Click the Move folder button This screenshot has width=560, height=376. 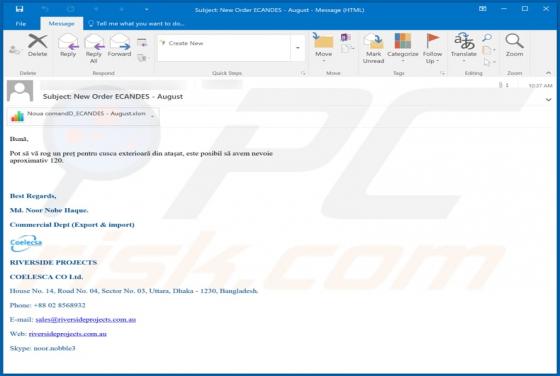(324, 48)
